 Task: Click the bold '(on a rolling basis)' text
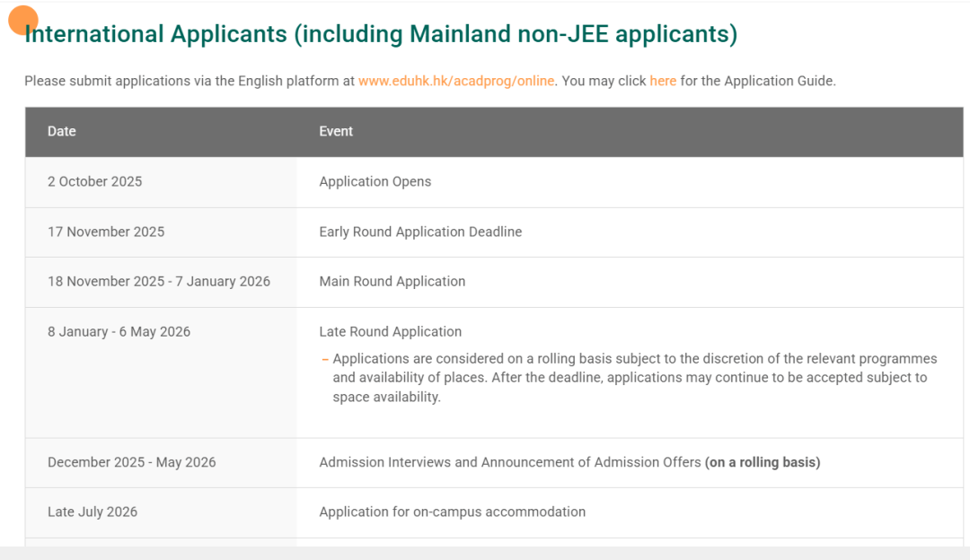[763, 462]
